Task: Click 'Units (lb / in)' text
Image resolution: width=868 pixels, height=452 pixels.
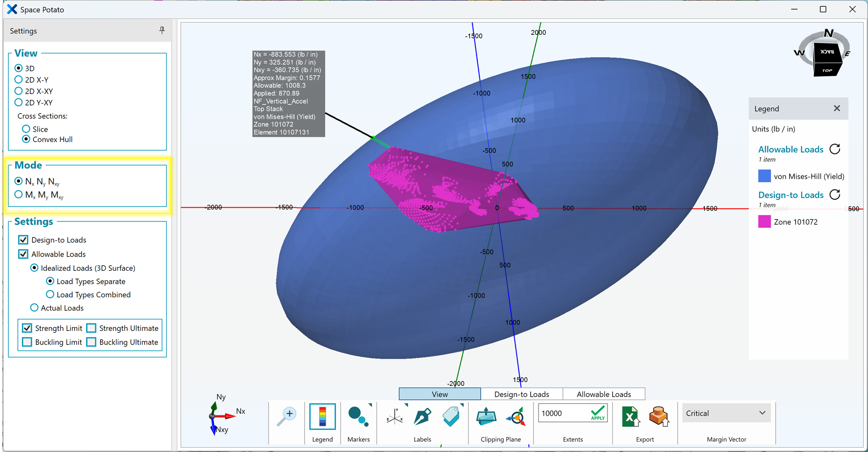Action: (x=774, y=129)
